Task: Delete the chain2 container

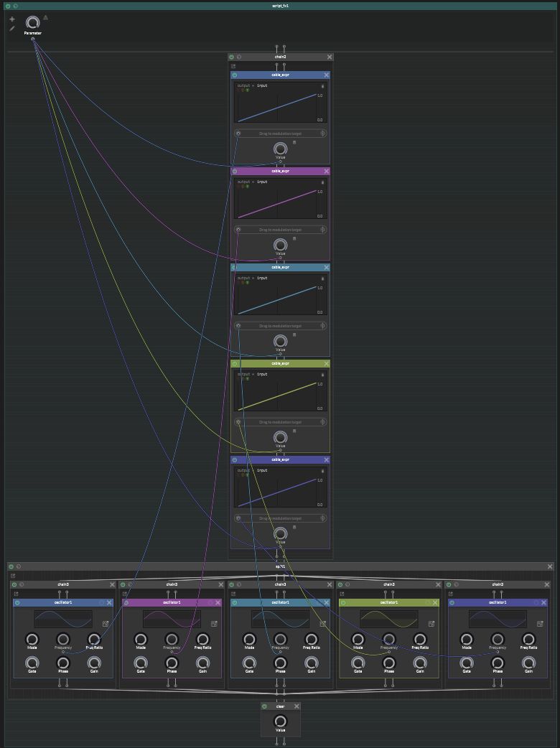Action: point(329,57)
